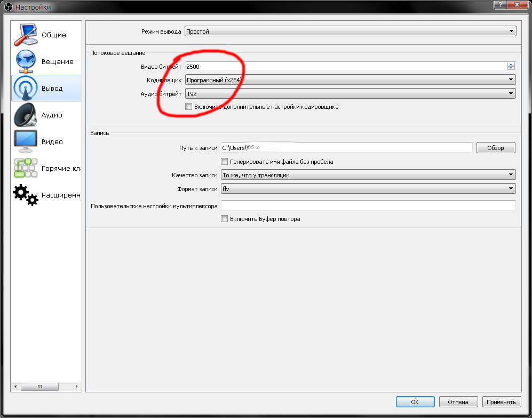
Task: Confirm settings with OK button
Action: [415, 401]
